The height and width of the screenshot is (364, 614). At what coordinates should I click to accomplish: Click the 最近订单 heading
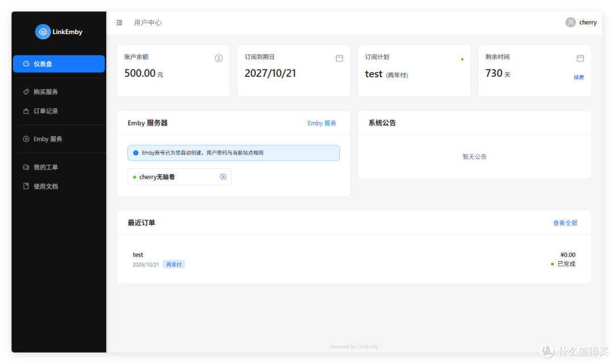(x=142, y=223)
